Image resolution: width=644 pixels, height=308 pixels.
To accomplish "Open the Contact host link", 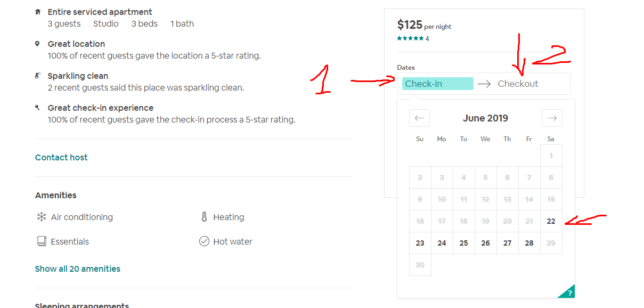I will pyautogui.click(x=61, y=157).
